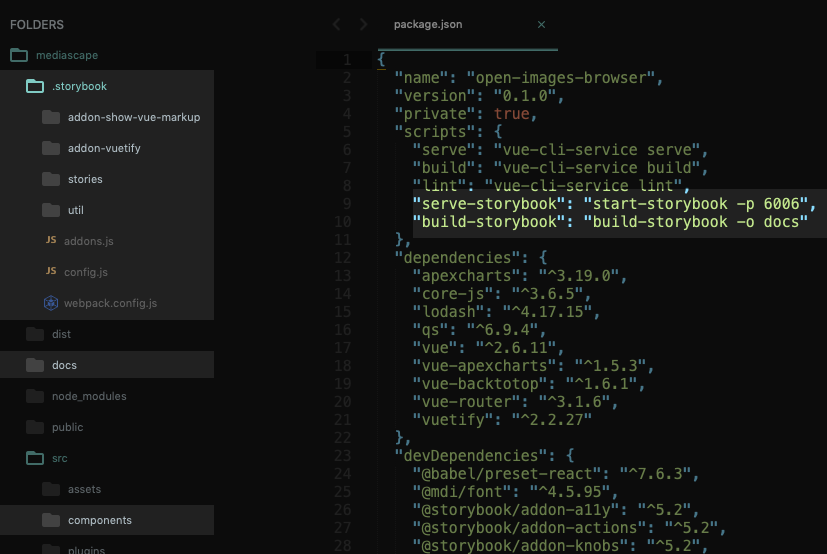Go forward with the right arrow

tap(363, 24)
